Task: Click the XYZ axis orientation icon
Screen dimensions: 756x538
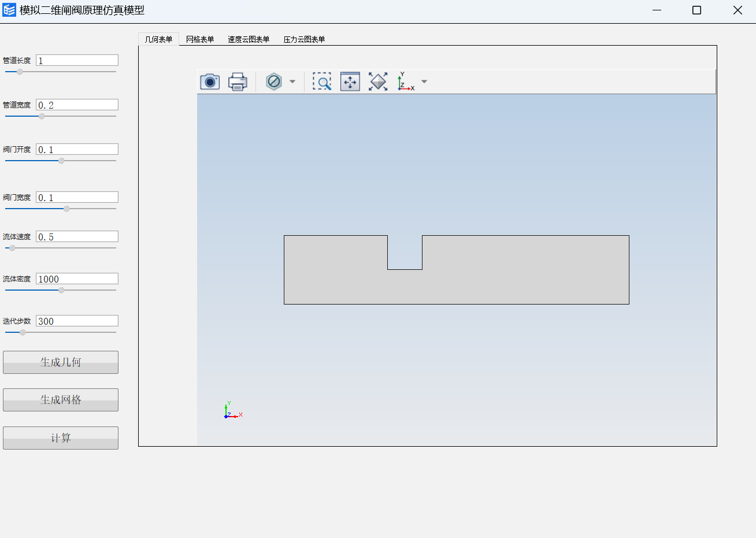Action: [406, 81]
